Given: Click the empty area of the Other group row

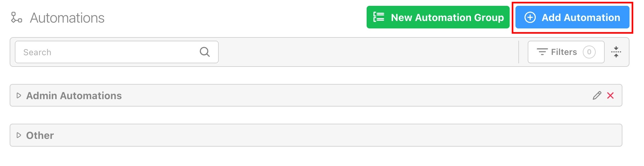Looking at the screenshot, I should pyautogui.click(x=322, y=135).
